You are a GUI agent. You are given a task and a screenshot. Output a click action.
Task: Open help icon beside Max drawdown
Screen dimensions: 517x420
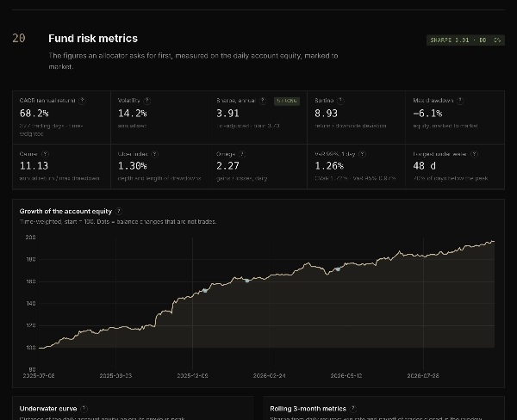point(460,101)
